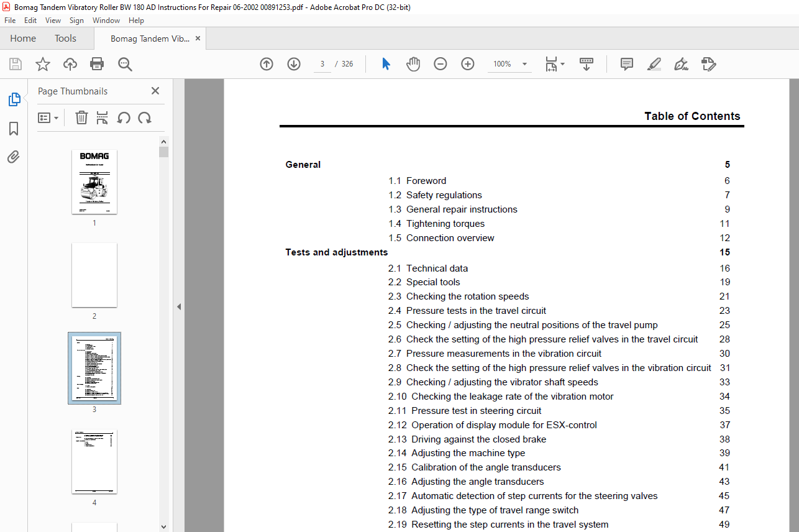Click thumbnail scrollbar up arrow

click(x=164, y=142)
